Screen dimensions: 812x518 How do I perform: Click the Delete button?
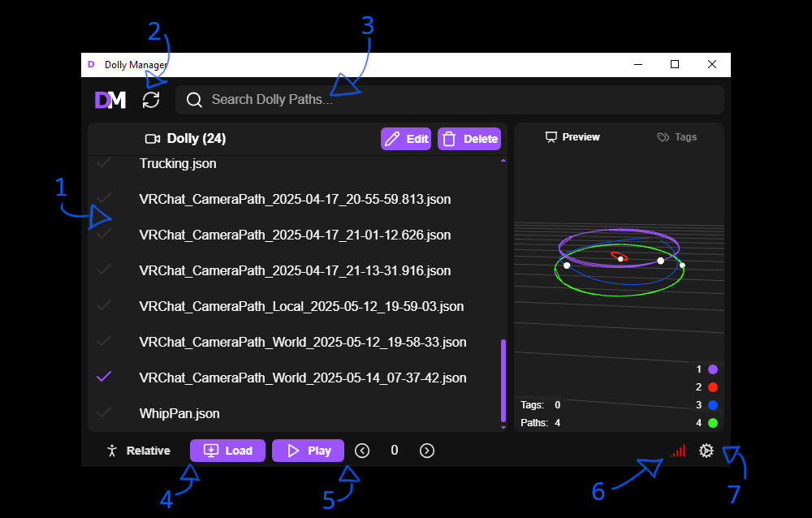[469, 139]
